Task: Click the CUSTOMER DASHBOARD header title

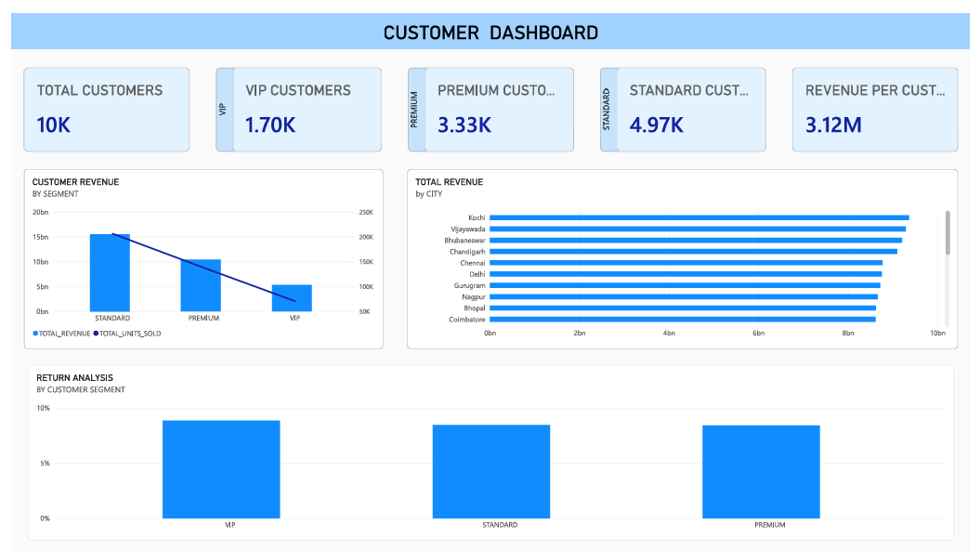Action: coord(490,33)
